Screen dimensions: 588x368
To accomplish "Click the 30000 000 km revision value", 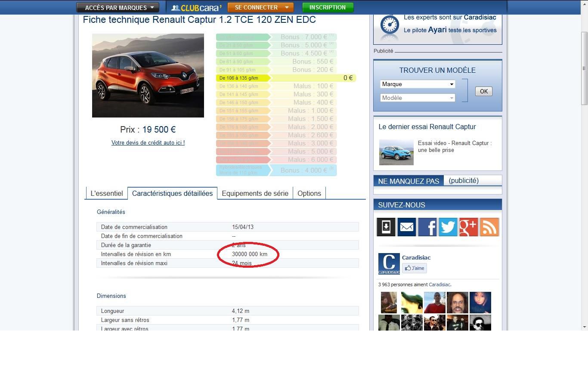I will pos(250,254).
